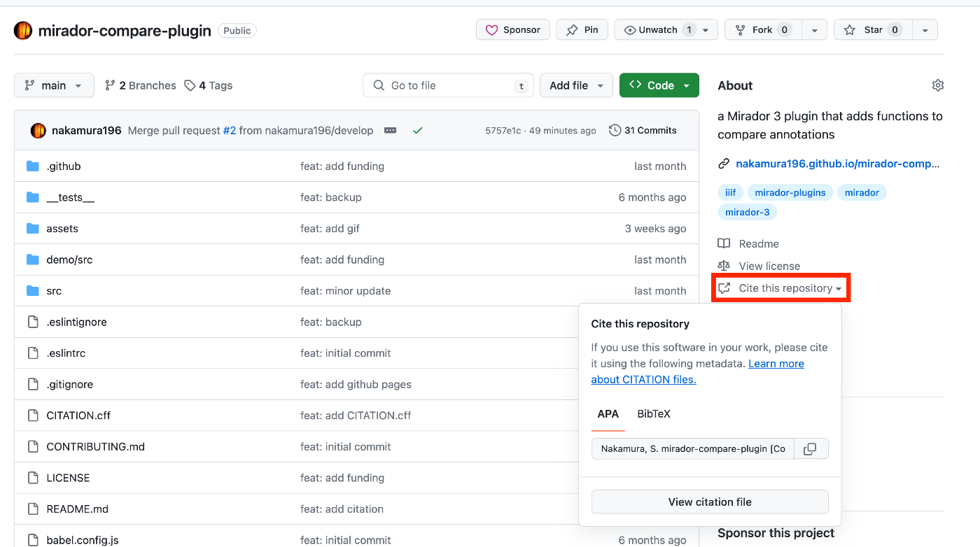The height and width of the screenshot is (547, 980).
Task: Click the APA citation text field
Action: click(693, 449)
